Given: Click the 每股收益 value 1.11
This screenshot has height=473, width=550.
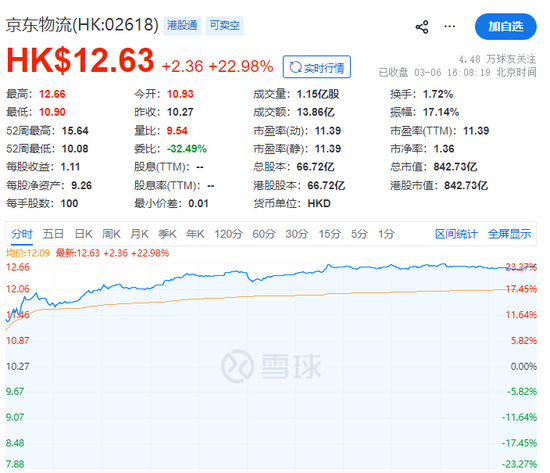Looking at the screenshot, I should click(x=70, y=167).
